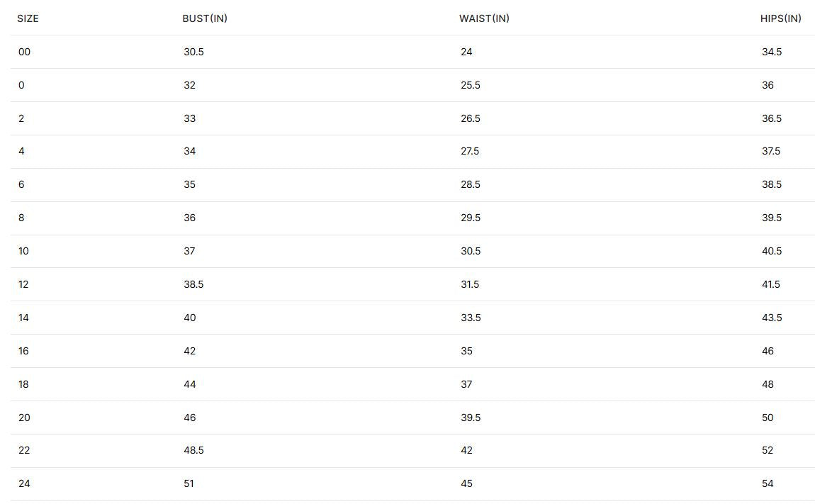This screenshot has height=504, width=815.
Task: Select bust value 38.5 for size 12
Action: (x=193, y=284)
